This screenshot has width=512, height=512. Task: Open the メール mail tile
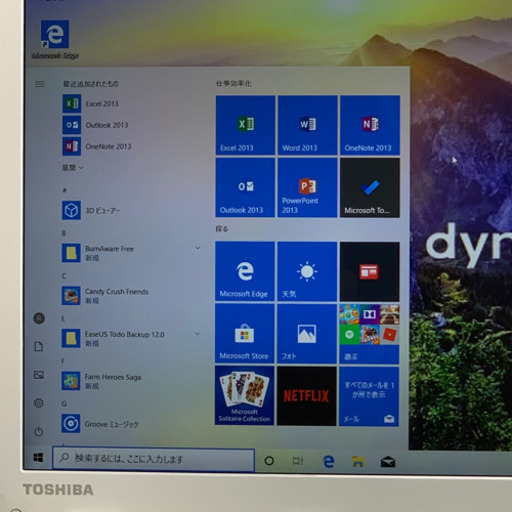pos(369,396)
